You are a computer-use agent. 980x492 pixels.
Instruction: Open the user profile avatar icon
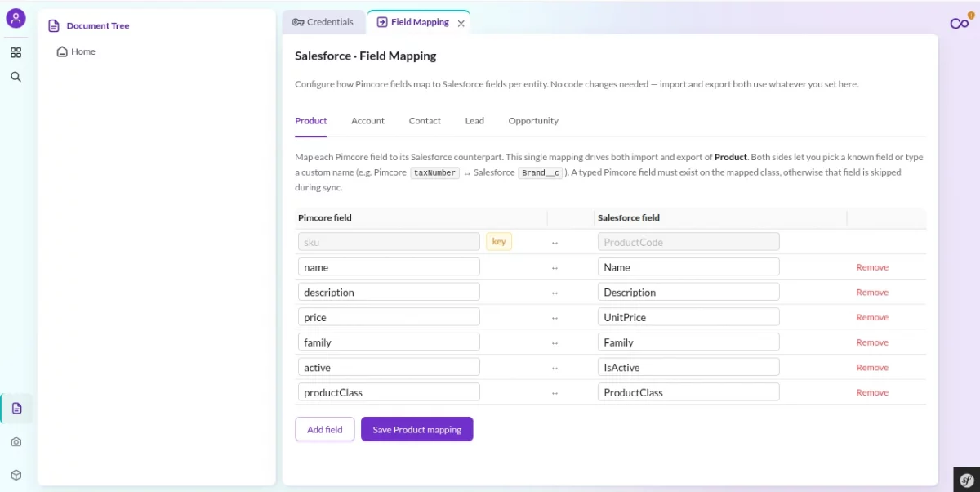16,18
